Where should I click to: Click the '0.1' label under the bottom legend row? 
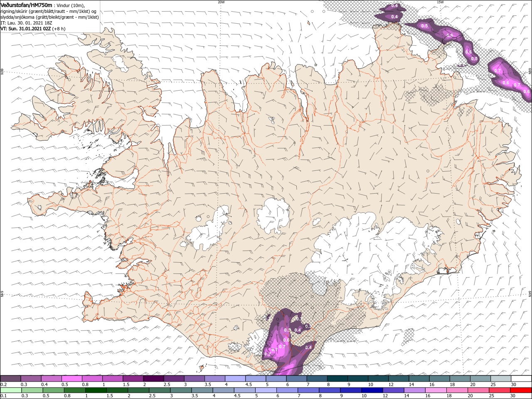(4, 396)
